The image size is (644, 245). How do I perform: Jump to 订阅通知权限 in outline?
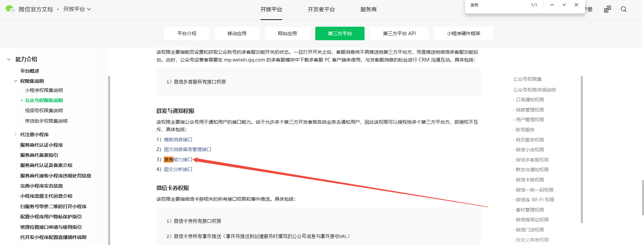pyautogui.click(x=530, y=100)
